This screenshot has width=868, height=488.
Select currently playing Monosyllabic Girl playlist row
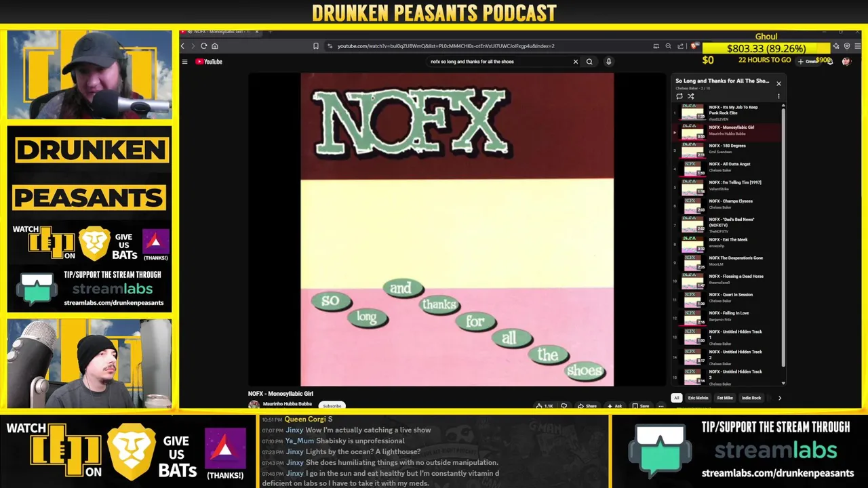[727, 131]
